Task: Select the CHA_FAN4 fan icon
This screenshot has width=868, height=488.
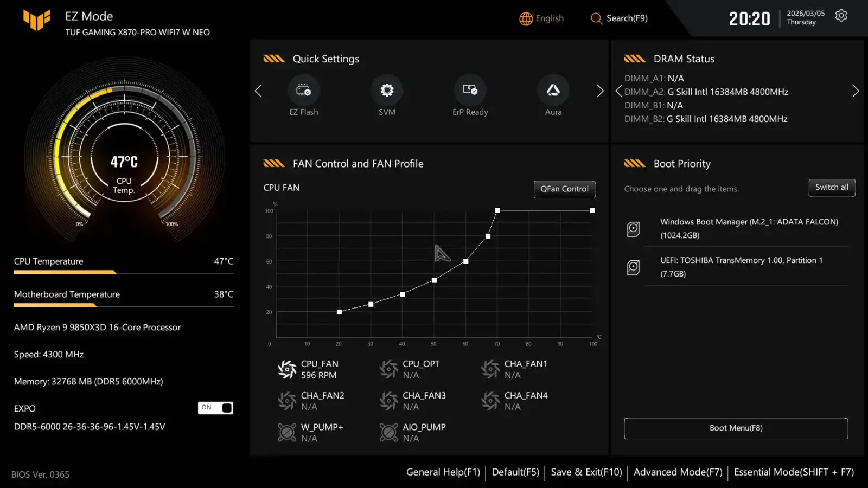Action: point(490,401)
